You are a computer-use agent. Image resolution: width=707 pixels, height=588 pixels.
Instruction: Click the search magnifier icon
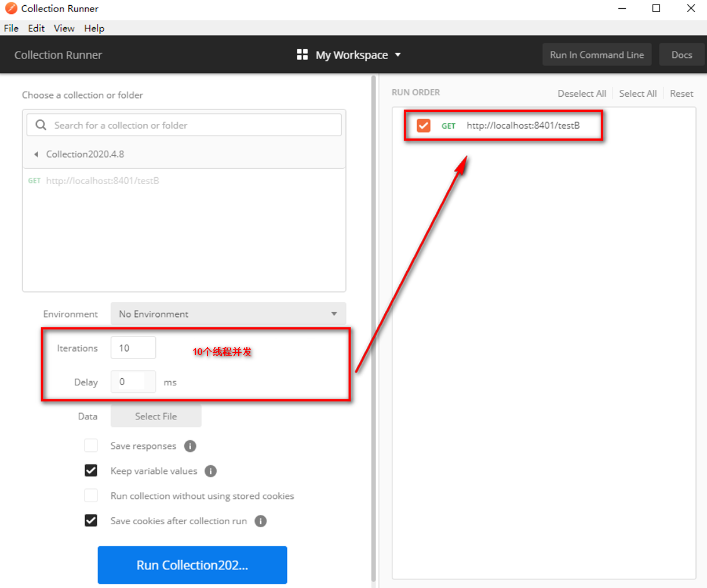(41, 125)
